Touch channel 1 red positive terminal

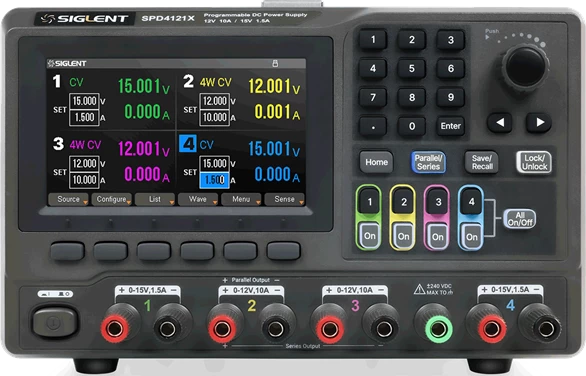point(115,329)
